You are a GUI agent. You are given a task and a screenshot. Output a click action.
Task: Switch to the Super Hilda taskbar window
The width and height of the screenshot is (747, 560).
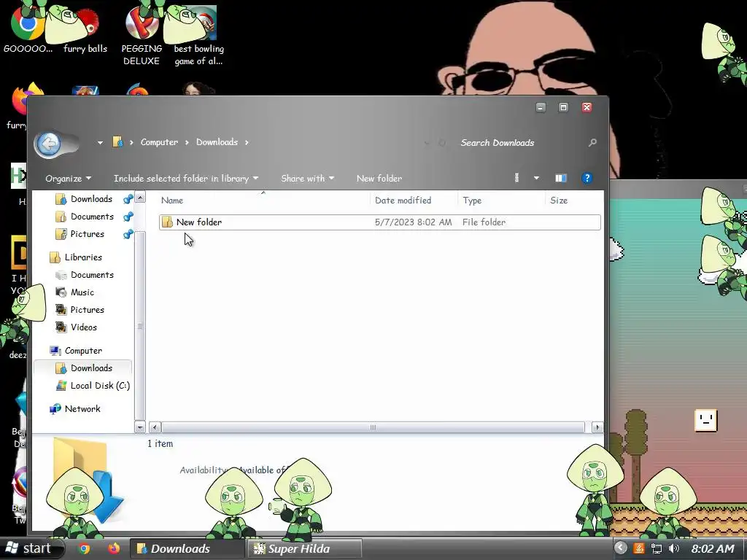point(304,548)
